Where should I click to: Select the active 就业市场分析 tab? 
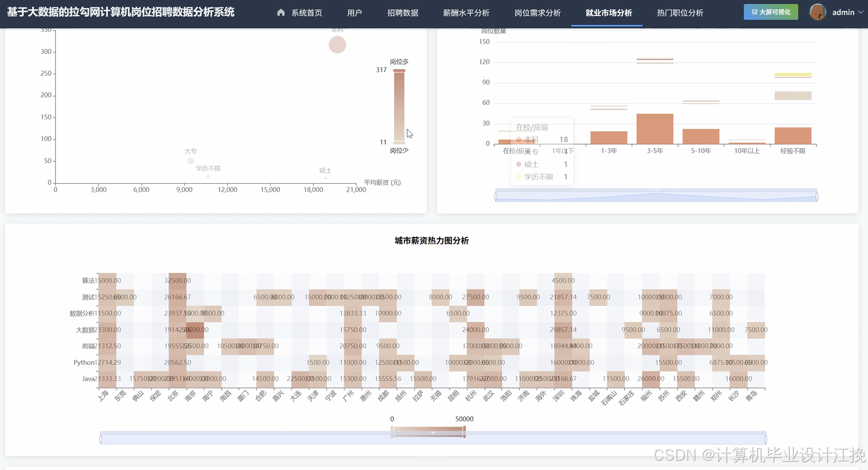tap(607, 12)
